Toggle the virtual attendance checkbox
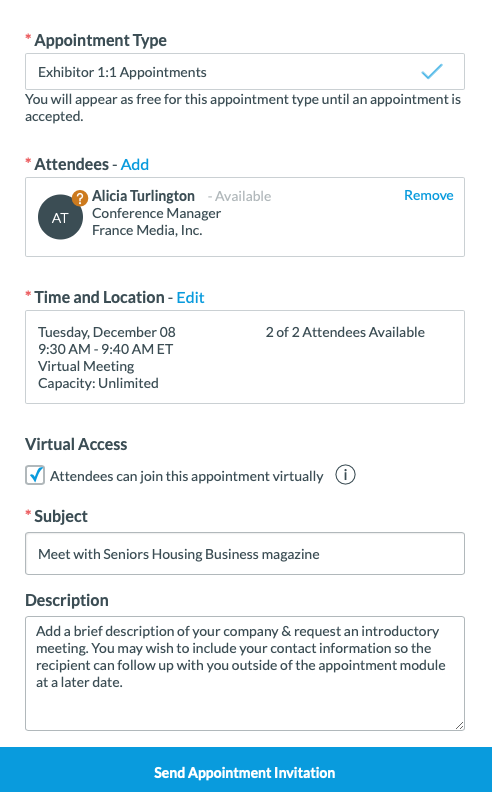492x792 pixels. point(35,475)
